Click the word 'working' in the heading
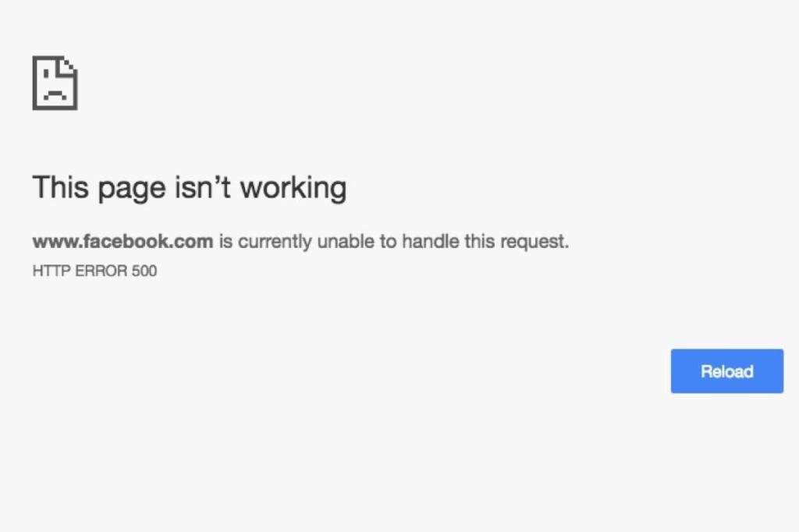The image size is (799, 532). point(293,188)
